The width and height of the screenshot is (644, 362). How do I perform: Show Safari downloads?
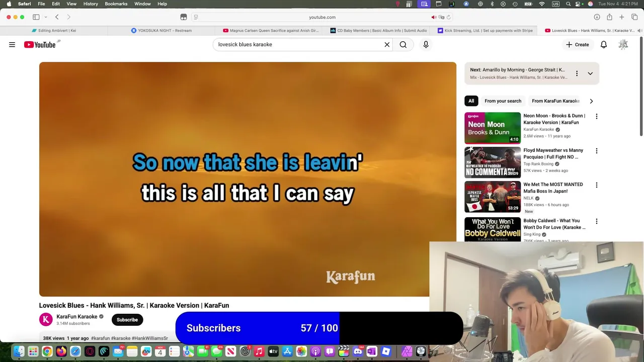[597, 17]
